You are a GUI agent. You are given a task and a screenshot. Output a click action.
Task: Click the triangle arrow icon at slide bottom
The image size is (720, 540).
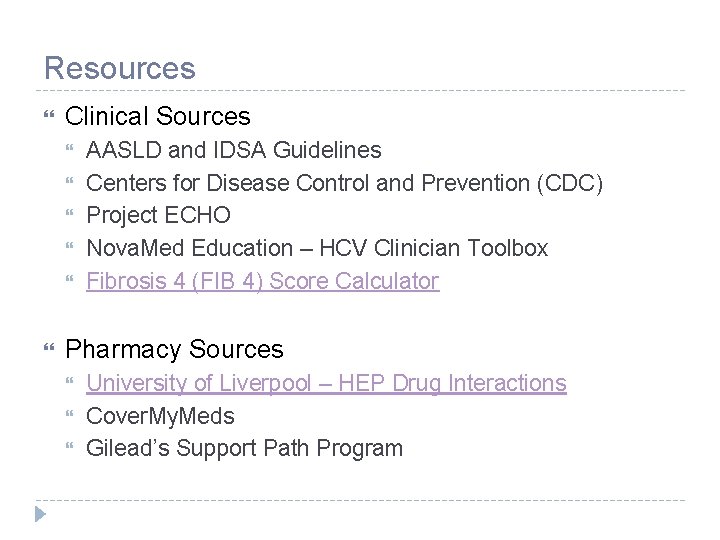click(40, 514)
